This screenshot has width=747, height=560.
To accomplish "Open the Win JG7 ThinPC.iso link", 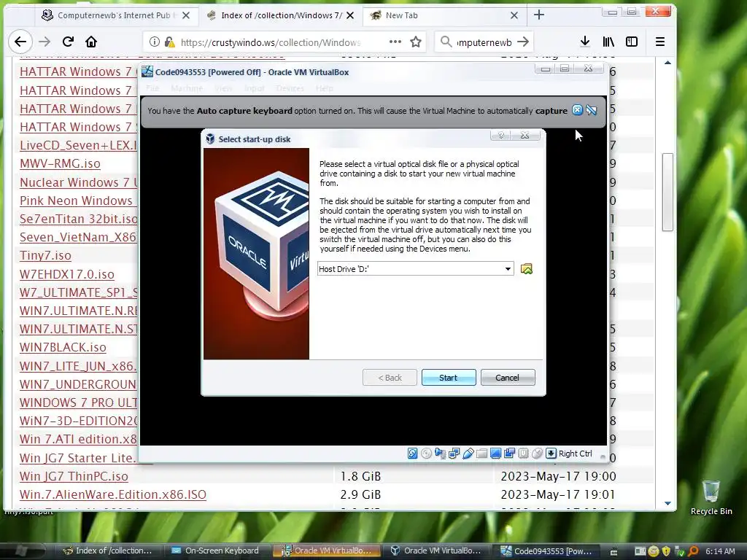I will pos(74,476).
